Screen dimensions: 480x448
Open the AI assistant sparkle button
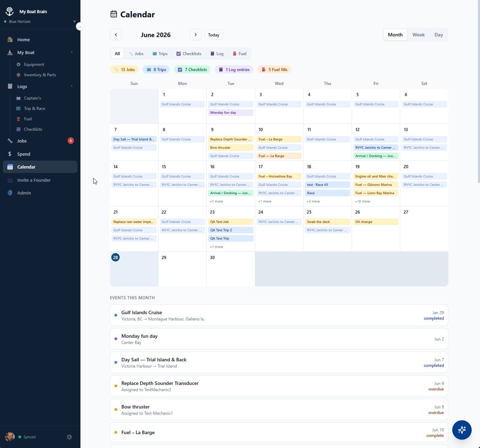[x=462, y=430]
